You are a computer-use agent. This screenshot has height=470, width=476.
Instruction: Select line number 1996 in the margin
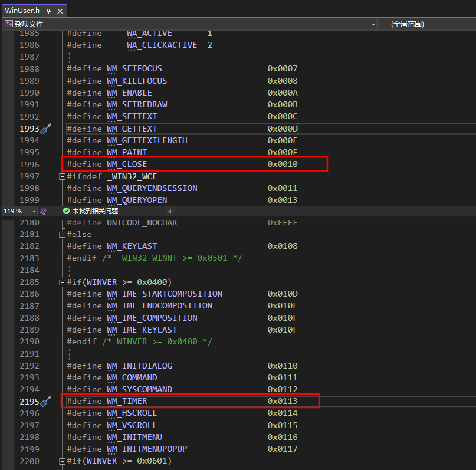coord(29,164)
